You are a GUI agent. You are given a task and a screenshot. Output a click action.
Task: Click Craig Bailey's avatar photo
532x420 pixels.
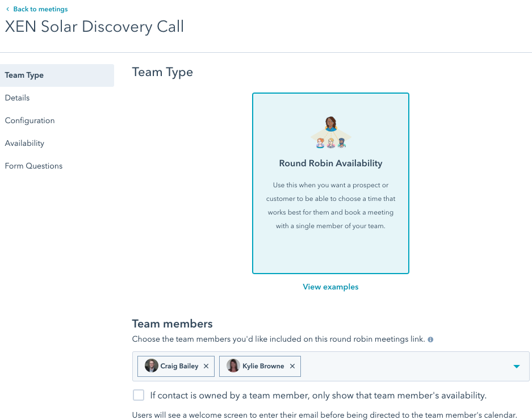[x=152, y=366]
